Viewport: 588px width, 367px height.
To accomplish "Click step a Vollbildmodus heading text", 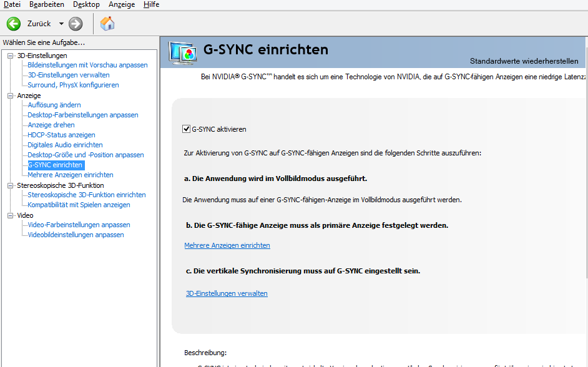I will pyautogui.click(x=276, y=179).
